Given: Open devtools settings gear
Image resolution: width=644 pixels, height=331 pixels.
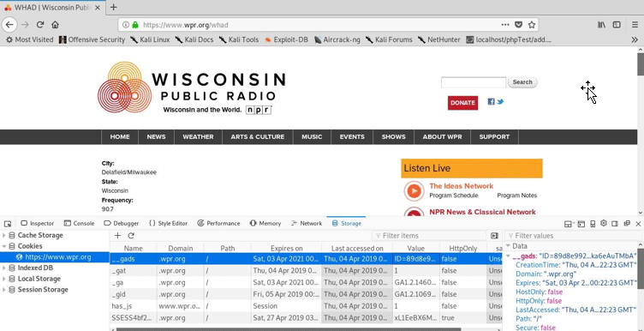Looking at the screenshot, I should tap(604, 223).
